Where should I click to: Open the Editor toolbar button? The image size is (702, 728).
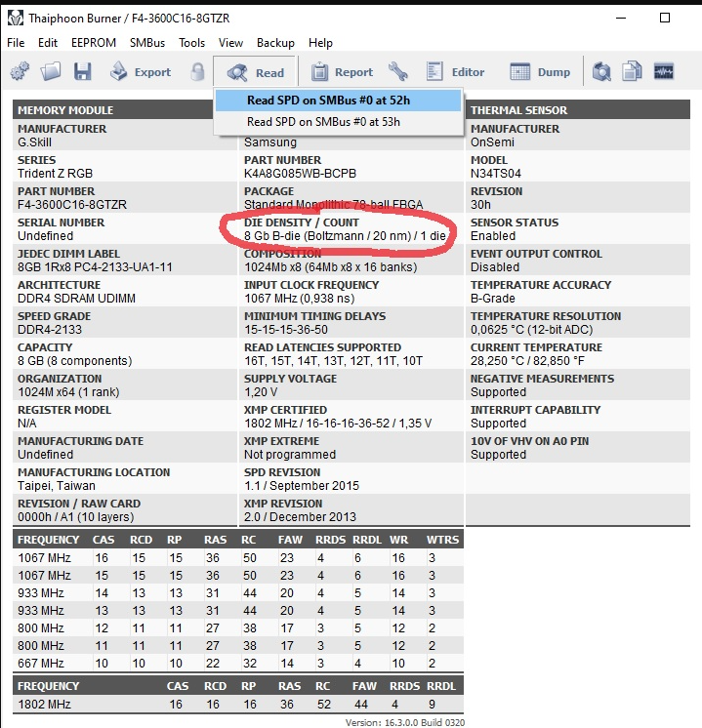click(455, 72)
